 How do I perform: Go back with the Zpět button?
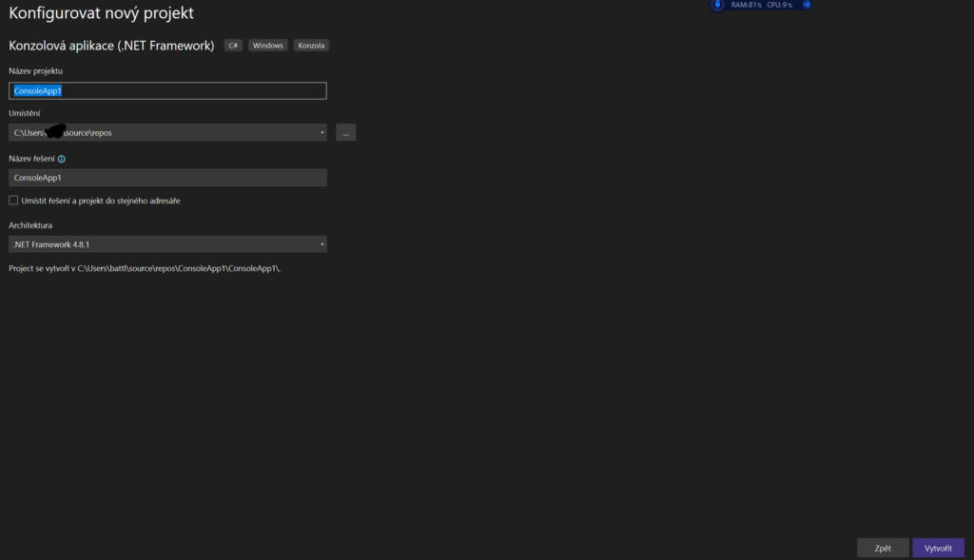[882, 549]
